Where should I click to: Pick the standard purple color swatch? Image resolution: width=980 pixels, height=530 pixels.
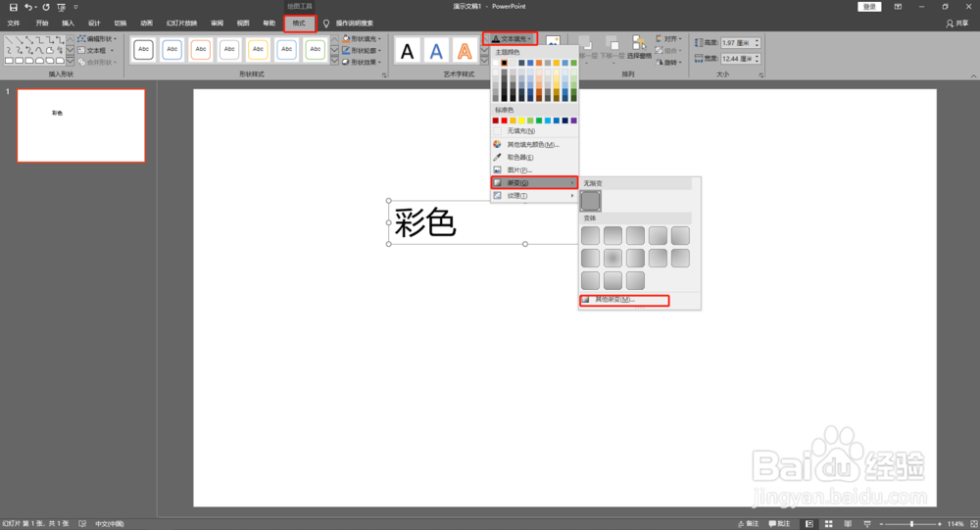coord(573,120)
